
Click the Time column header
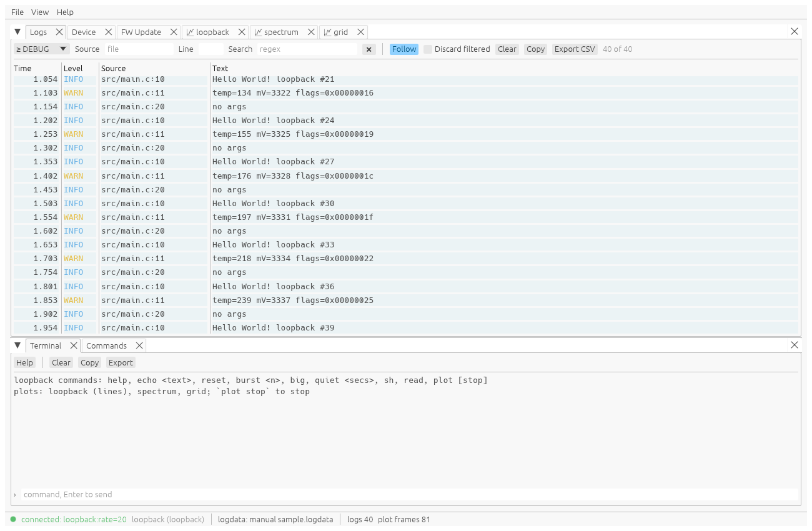pos(22,69)
